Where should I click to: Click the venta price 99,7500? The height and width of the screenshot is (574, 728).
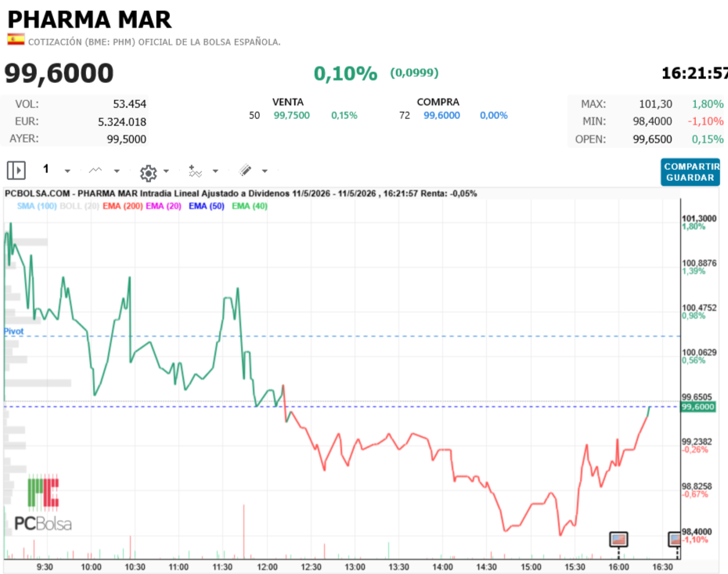point(291,115)
